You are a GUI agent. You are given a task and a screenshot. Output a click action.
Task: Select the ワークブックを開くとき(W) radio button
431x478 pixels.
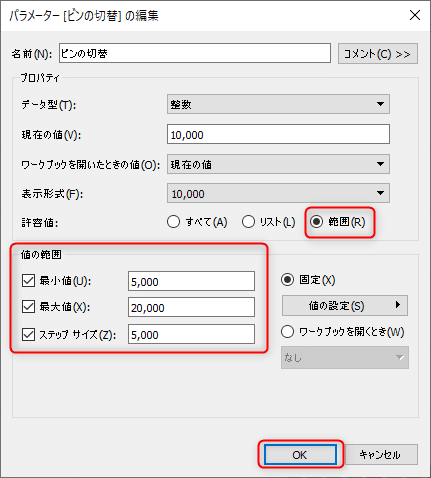click(287, 332)
